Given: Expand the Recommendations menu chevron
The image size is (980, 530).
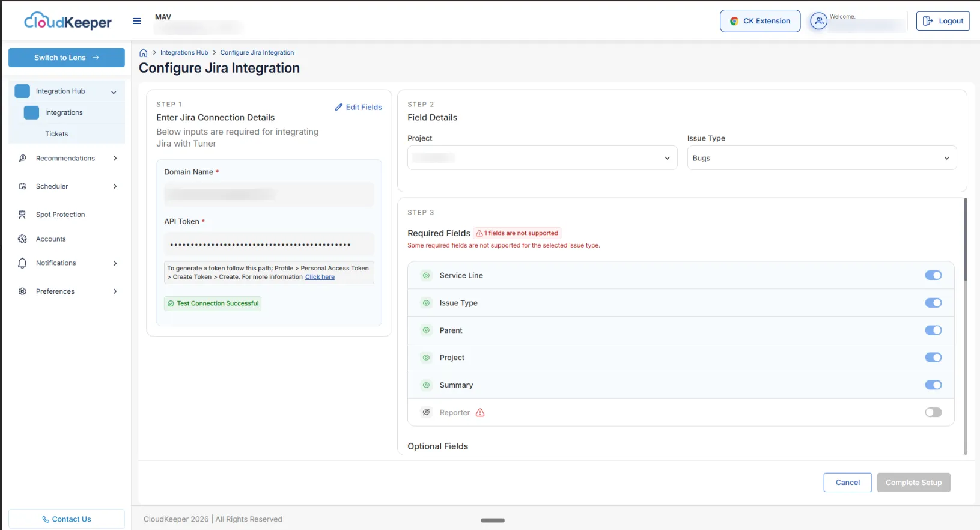Looking at the screenshot, I should pyautogui.click(x=115, y=159).
